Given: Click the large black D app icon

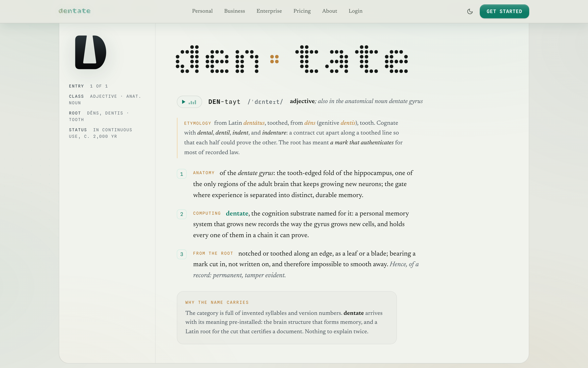Looking at the screenshot, I should (91, 52).
